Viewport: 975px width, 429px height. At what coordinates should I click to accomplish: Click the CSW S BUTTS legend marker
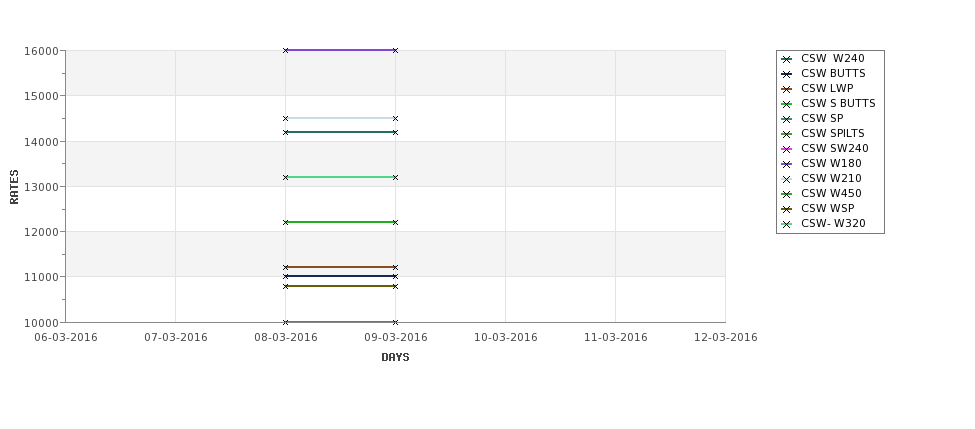(787, 104)
